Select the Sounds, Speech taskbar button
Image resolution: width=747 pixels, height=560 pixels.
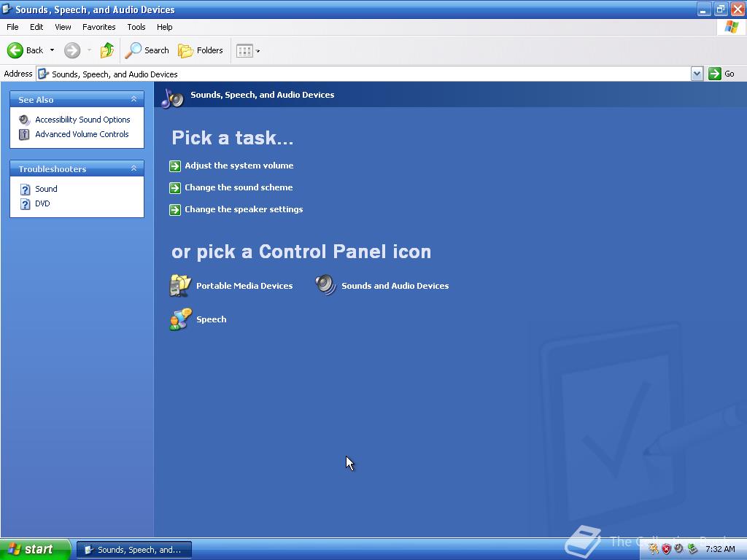[134, 550]
